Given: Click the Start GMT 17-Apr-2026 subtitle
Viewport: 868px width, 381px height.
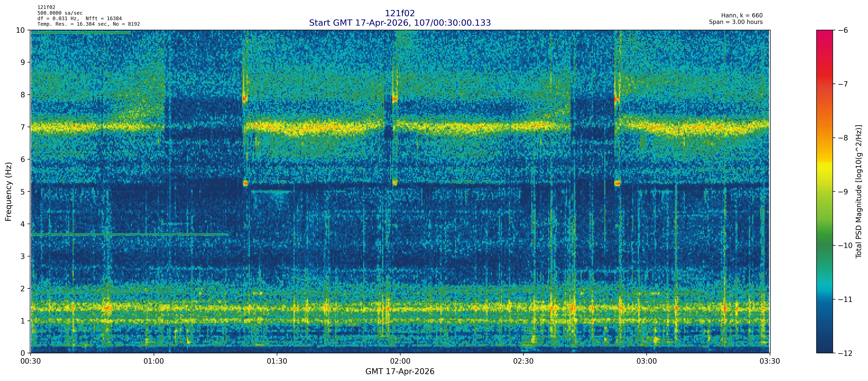Looking at the screenshot, I should (x=400, y=23).
